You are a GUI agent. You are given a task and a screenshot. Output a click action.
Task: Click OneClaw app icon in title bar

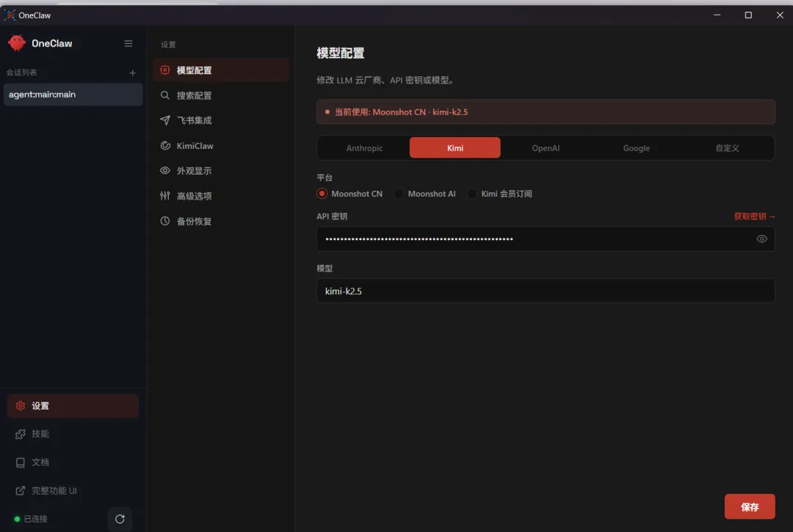click(9, 15)
